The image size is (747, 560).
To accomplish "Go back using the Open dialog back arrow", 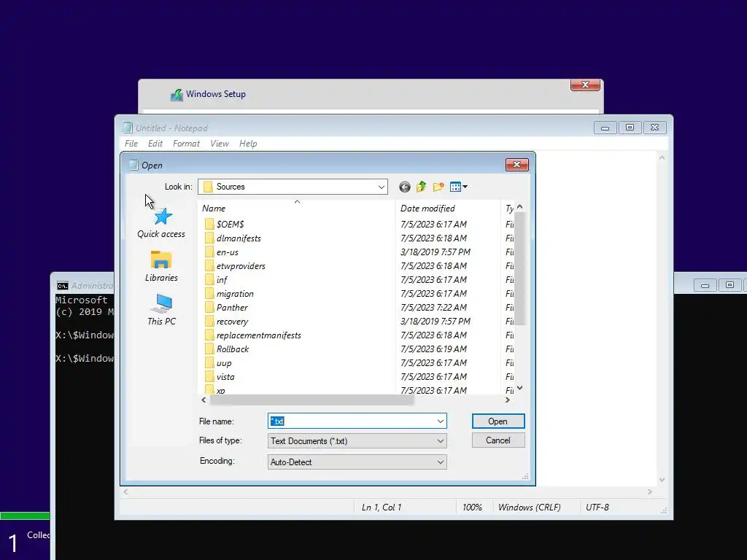I will [404, 187].
